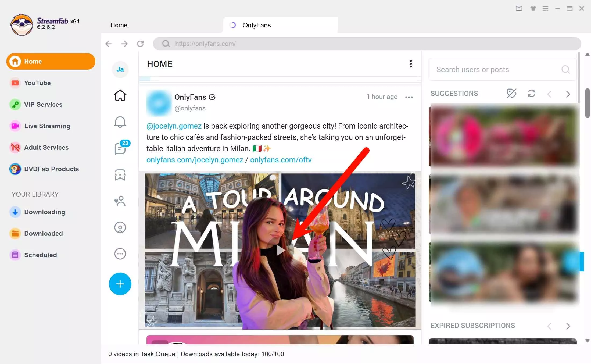Open OnlyFans messages with 23 unread
The height and width of the screenshot is (364, 591).
(x=120, y=148)
